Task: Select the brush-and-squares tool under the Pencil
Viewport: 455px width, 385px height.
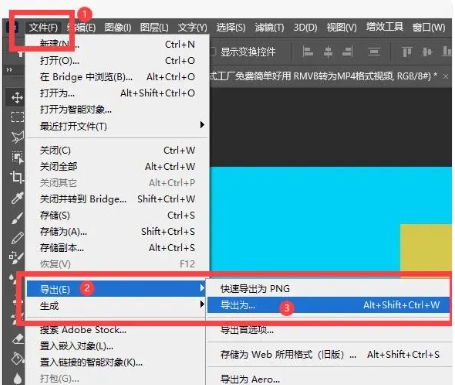Action: [16, 258]
